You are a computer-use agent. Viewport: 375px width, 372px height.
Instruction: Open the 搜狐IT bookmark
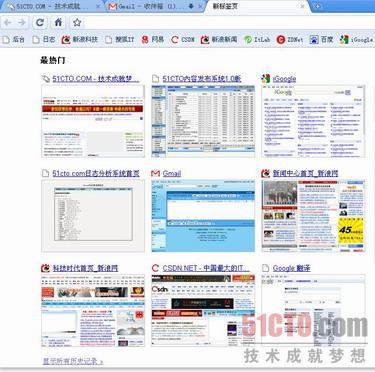tap(120, 39)
